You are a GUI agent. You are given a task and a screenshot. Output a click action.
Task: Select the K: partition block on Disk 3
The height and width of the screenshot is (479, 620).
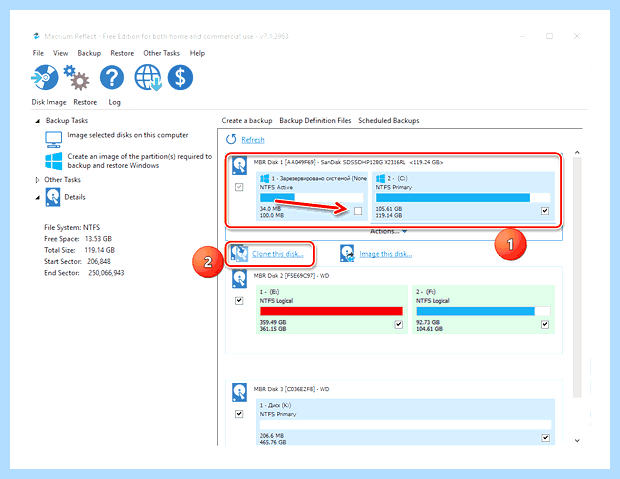tap(405, 422)
